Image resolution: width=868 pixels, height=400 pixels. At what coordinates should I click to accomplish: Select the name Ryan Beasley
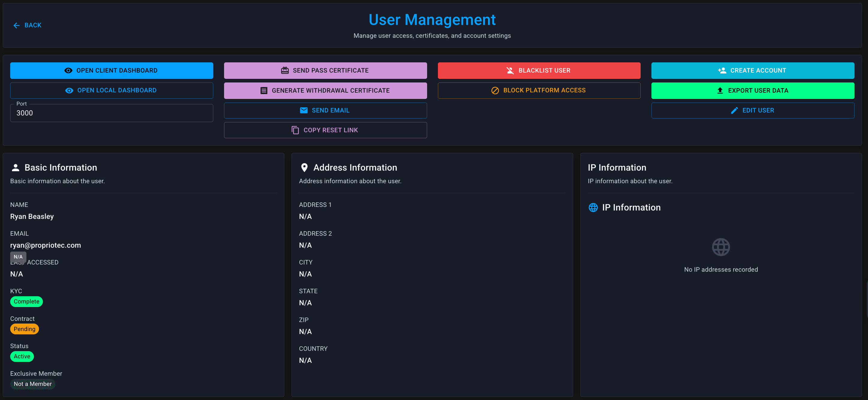tap(32, 216)
